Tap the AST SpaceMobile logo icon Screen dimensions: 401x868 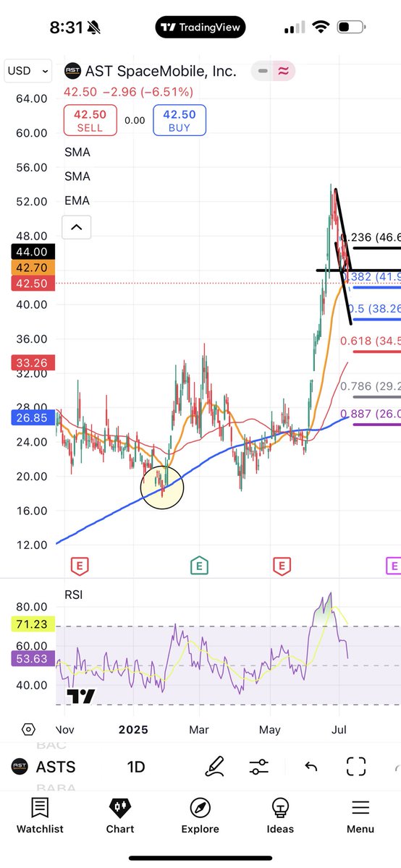tap(72, 71)
